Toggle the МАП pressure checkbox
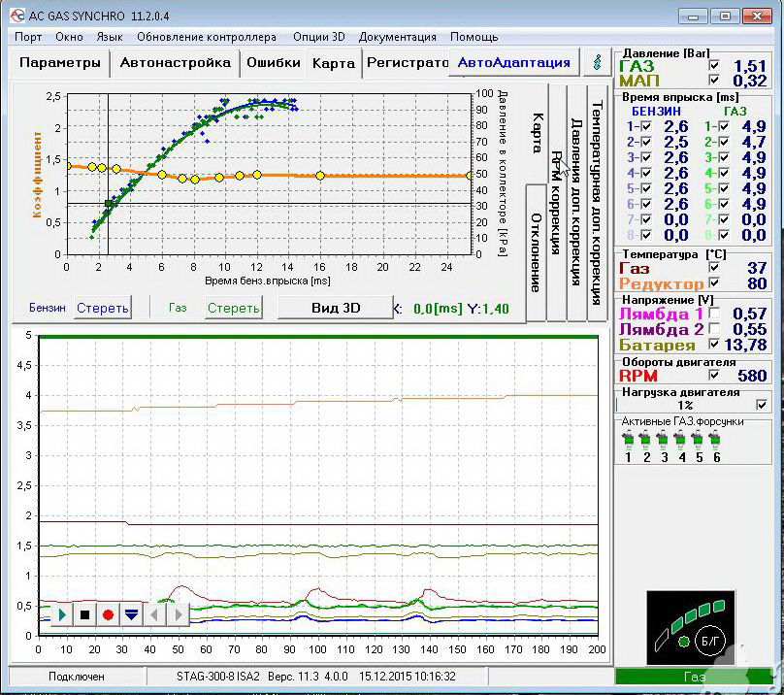The width and height of the screenshot is (784, 695). point(714,80)
